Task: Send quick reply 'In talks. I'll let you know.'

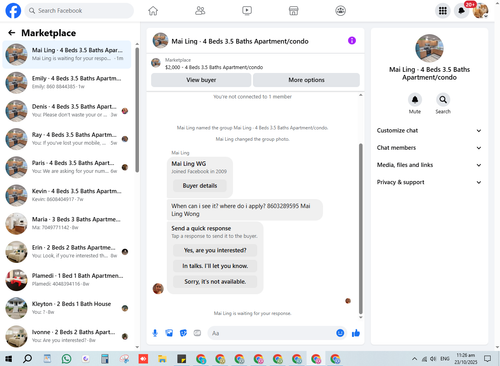Action: 215,266
